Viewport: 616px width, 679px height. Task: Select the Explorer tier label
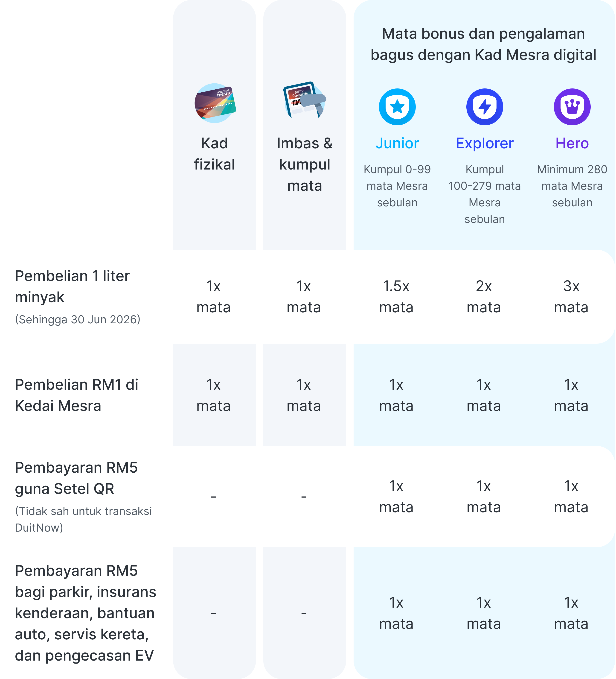click(x=484, y=143)
